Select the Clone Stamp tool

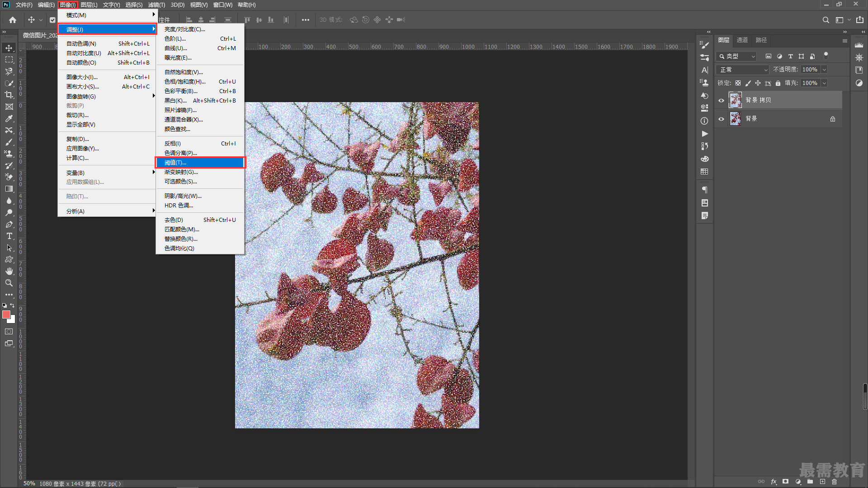coord(9,154)
